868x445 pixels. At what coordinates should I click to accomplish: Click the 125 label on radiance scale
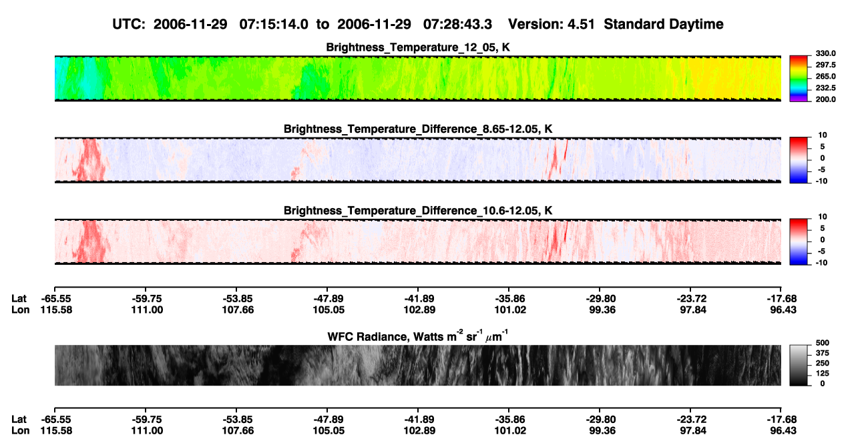[822, 374]
